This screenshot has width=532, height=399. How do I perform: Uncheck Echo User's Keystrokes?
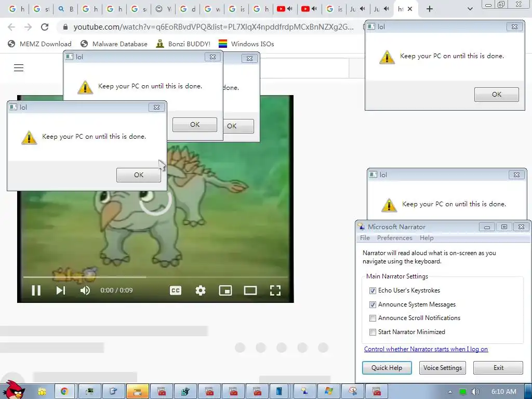(x=373, y=290)
